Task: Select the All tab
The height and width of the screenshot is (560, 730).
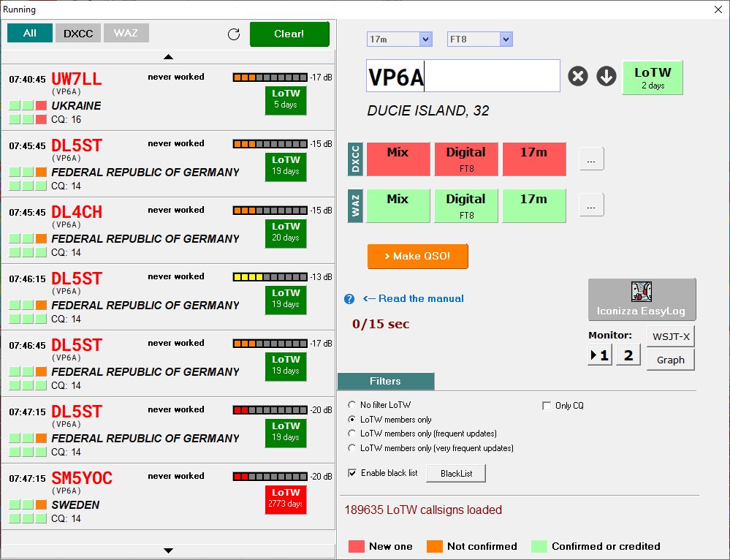Action: pos(30,33)
